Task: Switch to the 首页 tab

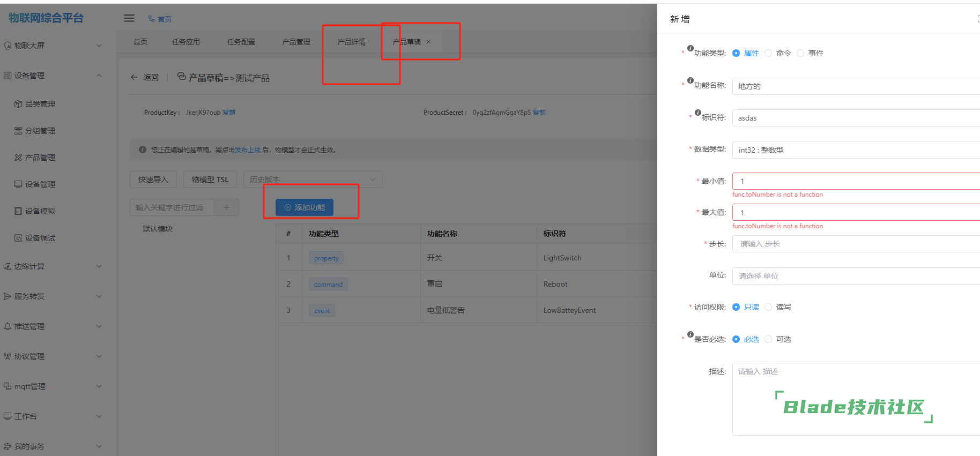Action: pos(140,42)
